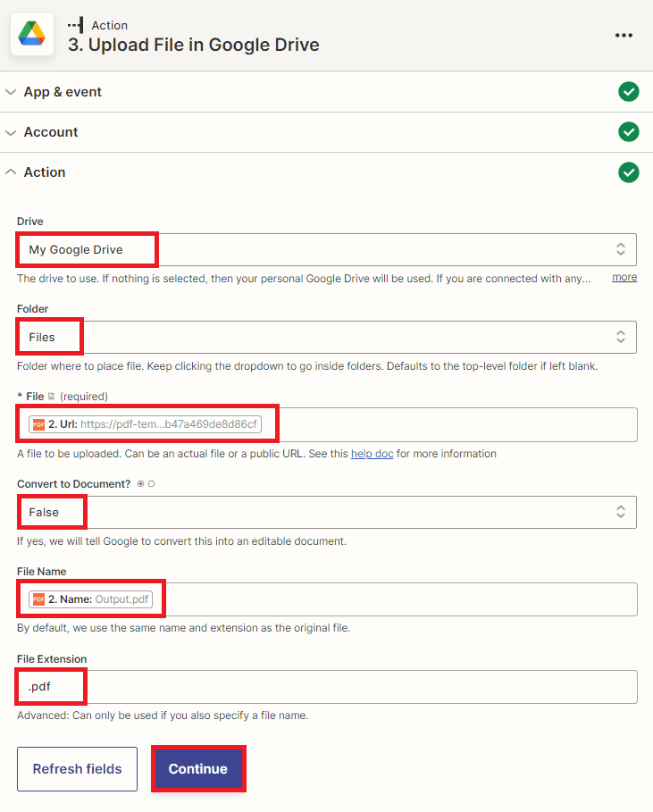Click the File Extension input showing .pdf
653x812 pixels.
[326, 686]
